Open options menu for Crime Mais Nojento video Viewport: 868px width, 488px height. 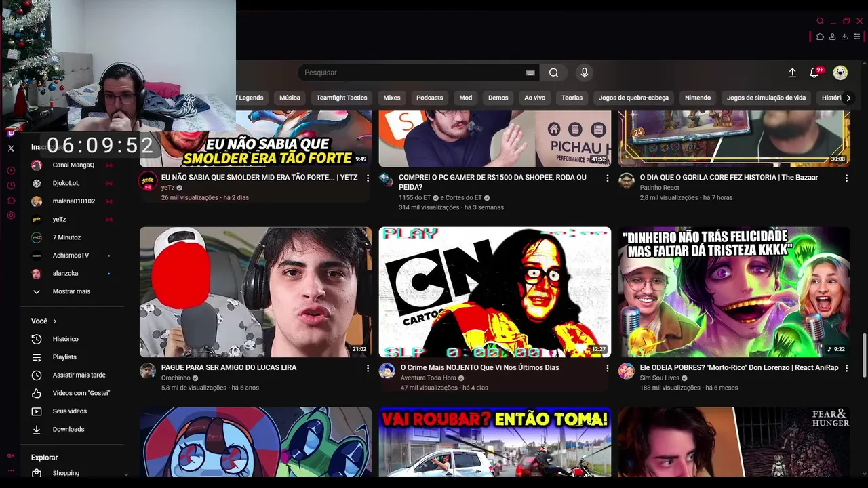click(x=607, y=368)
